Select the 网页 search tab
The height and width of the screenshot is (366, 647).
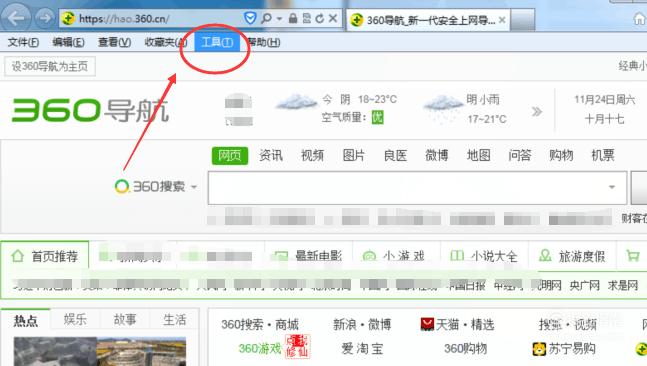(x=230, y=156)
